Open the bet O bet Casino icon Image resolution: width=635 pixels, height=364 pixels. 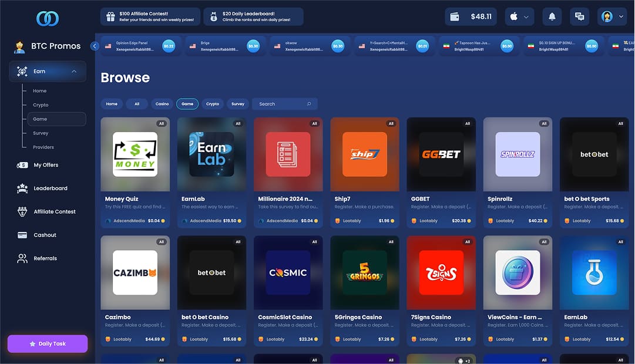(x=212, y=272)
